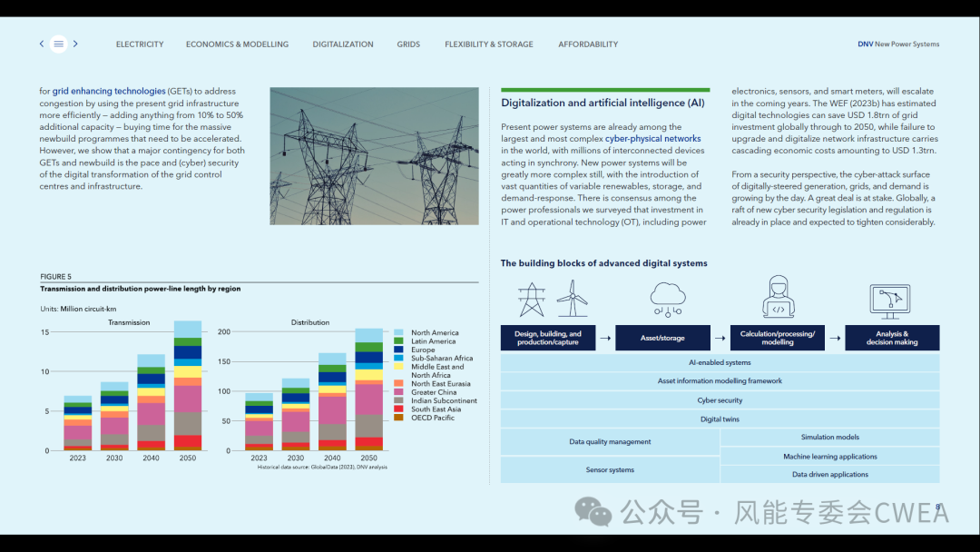The width and height of the screenshot is (980, 552).
Task: Click the historical data source footnote
Action: click(x=322, y=467)
